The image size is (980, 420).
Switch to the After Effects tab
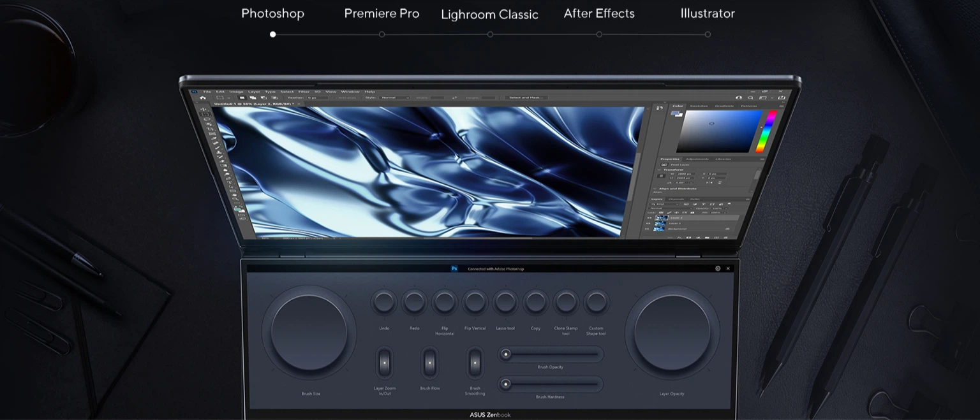coord(599,13)
